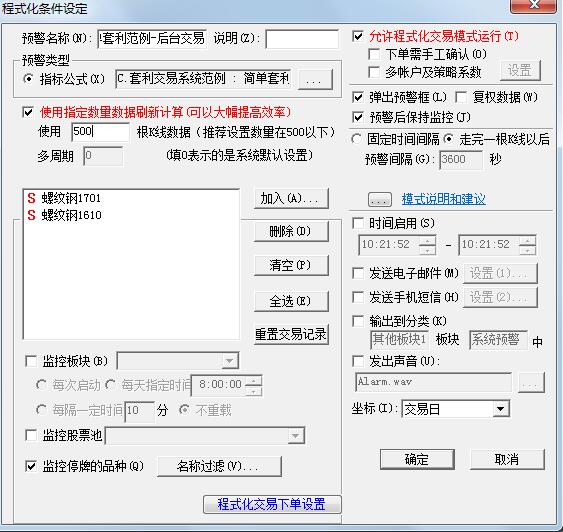This screenshot has height=532, width=563.
Task: Click the 预警间隔 3600 field
Action: click(461, 159)
